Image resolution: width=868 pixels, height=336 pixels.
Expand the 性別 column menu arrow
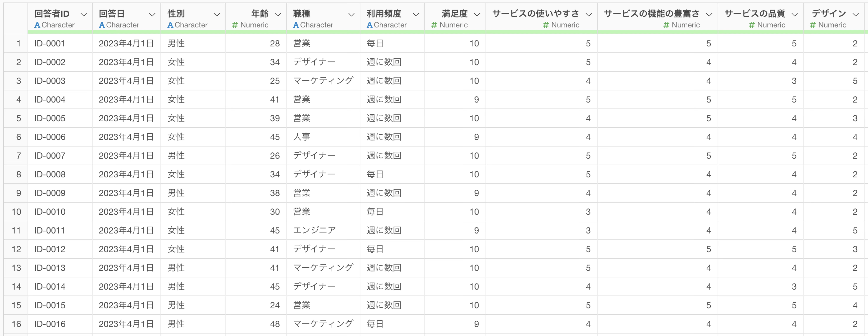click(x=217, y=14)
